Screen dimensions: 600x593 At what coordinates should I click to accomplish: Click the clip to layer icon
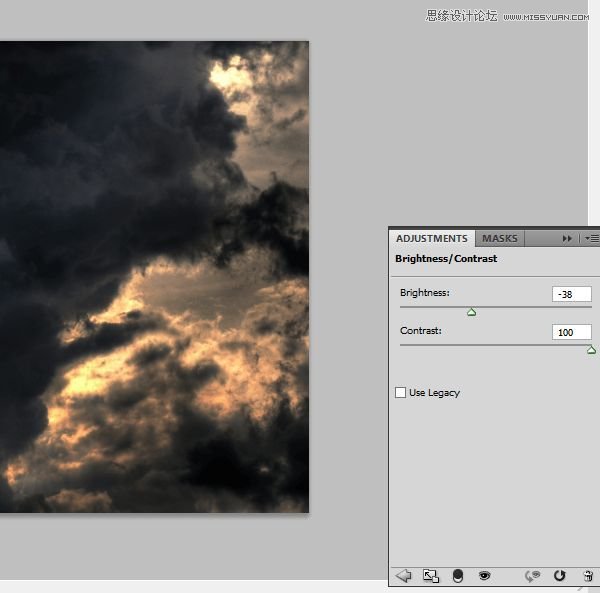(x=458, y=575)
